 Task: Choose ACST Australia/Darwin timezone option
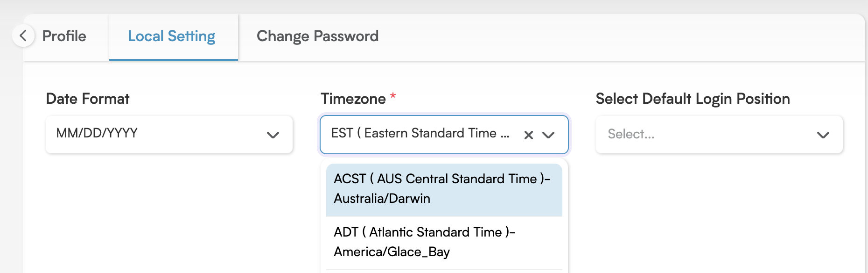(x=444, y=189)
